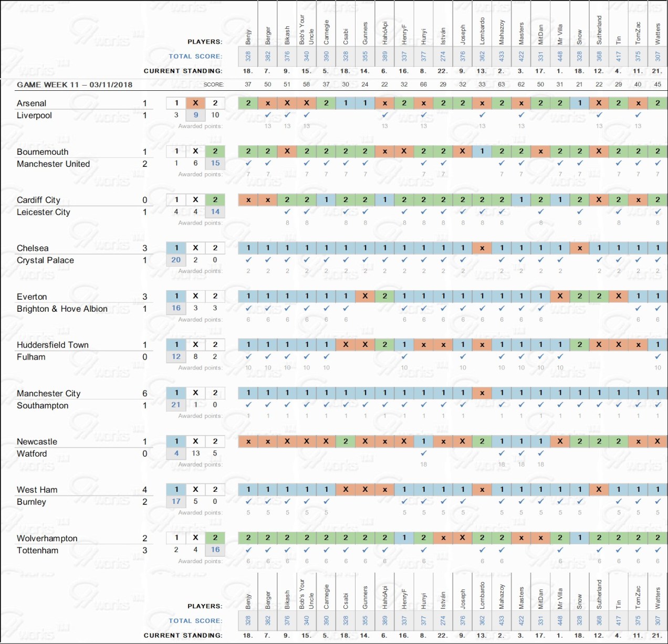Click Lombardo's x pick for Manchester City match
The width and height of the screenshot is (668, 644).
click(x=482, y=393)
